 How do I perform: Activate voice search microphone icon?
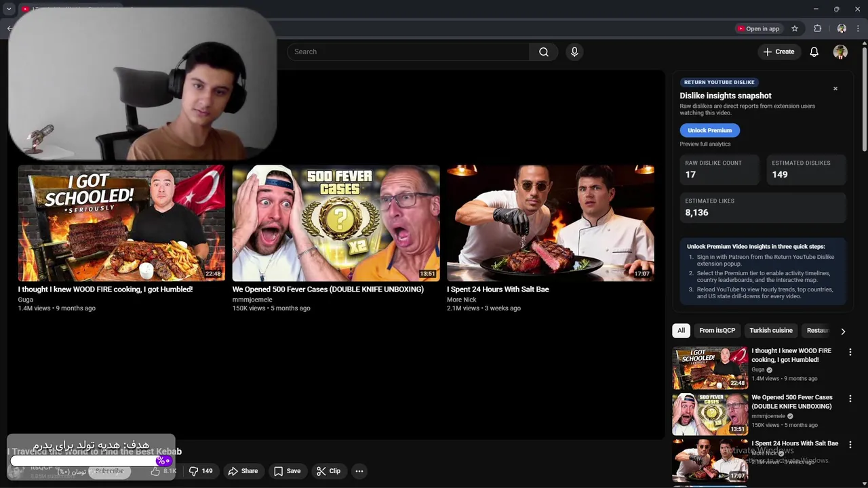click(574, 52)
